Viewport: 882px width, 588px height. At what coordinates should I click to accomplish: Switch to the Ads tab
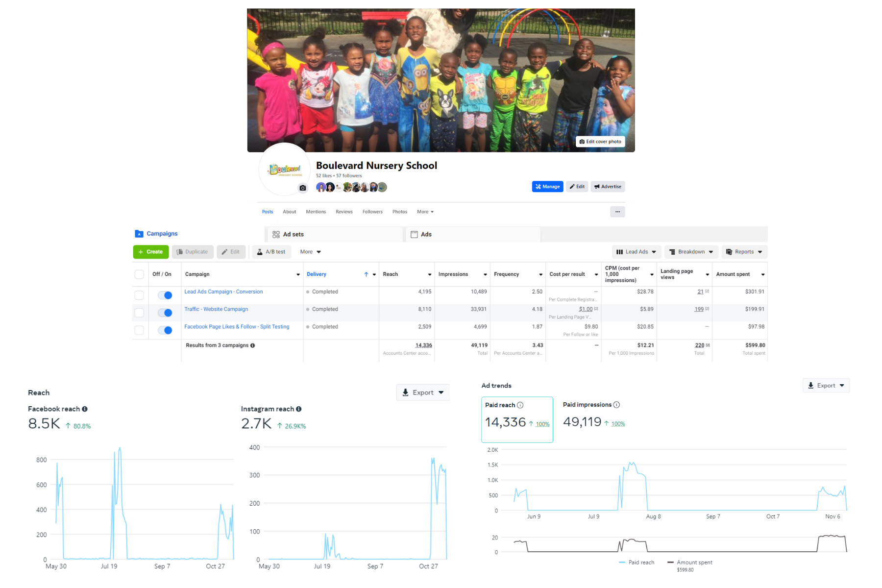pos(472,234)
